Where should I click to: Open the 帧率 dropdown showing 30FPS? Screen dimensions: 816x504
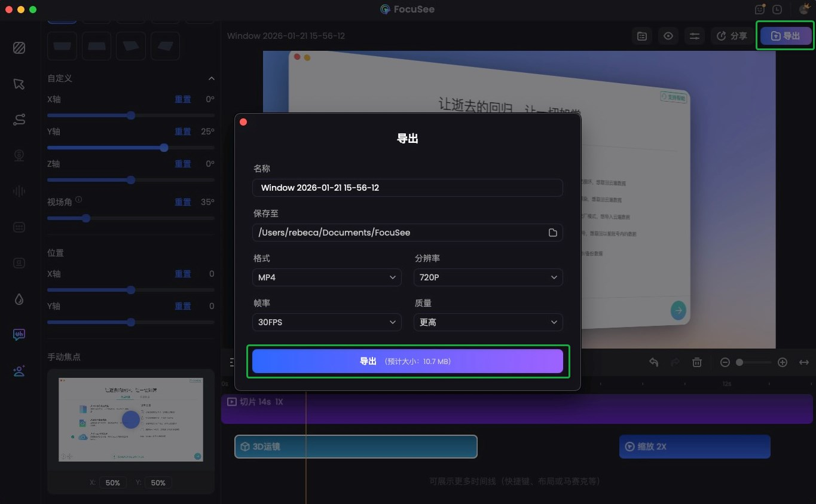[x=327, y=322]
